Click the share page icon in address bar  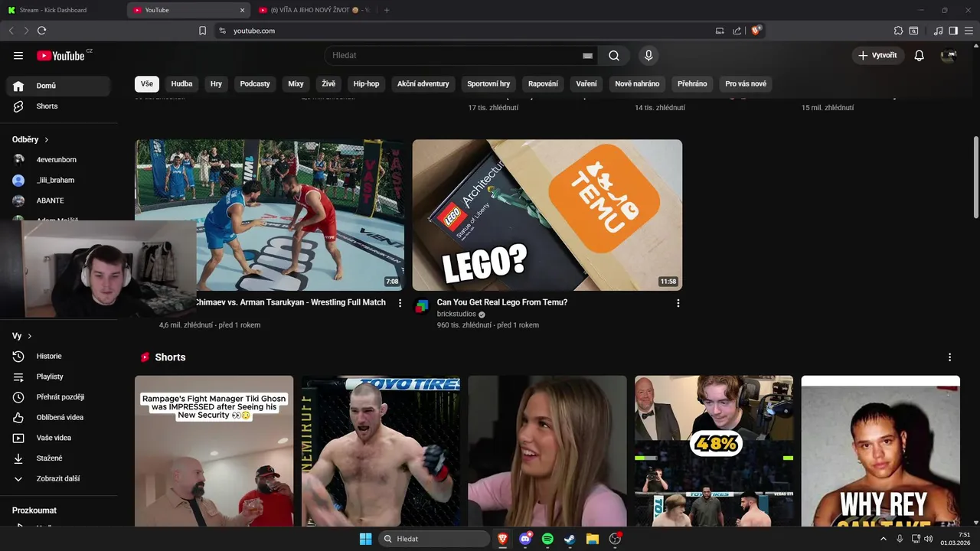click(737, 31)
